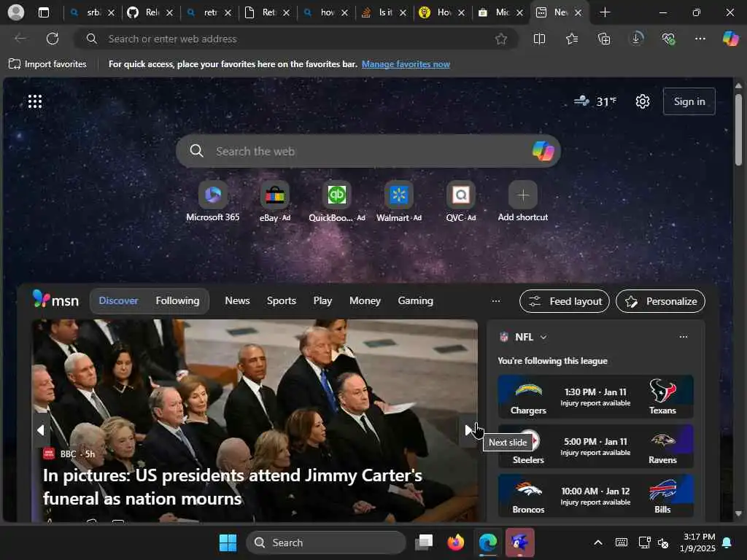This screenshot has width=747, height=560.
Task: Add this page to favorites star
Action: coord(500,39)
